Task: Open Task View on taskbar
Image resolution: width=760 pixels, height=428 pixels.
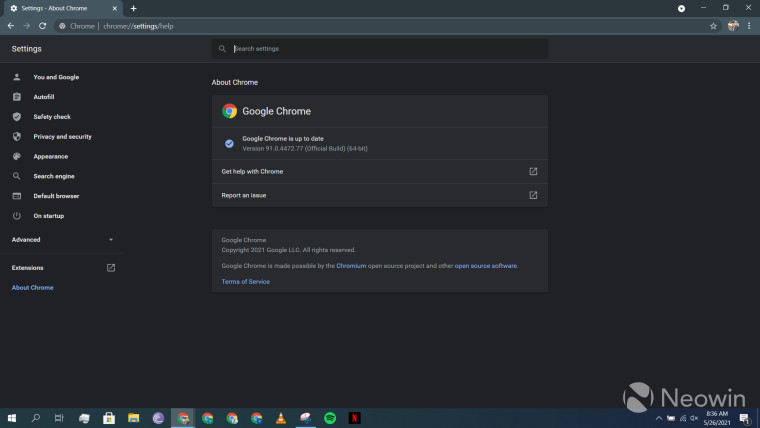Action: [x=59, y=418]
